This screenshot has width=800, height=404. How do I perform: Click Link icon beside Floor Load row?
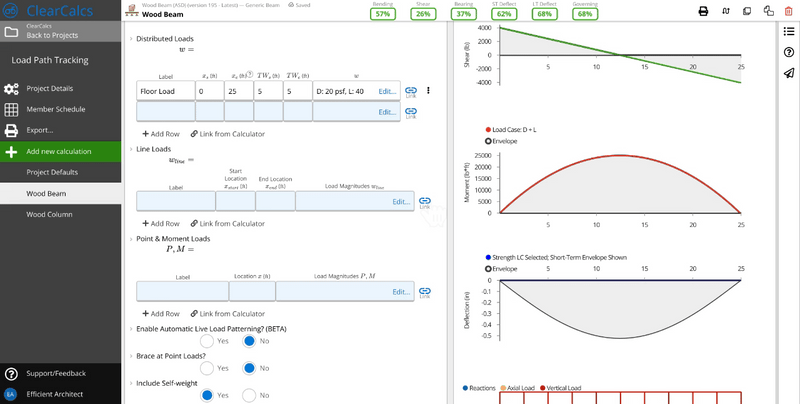click(x=411, y=92)
